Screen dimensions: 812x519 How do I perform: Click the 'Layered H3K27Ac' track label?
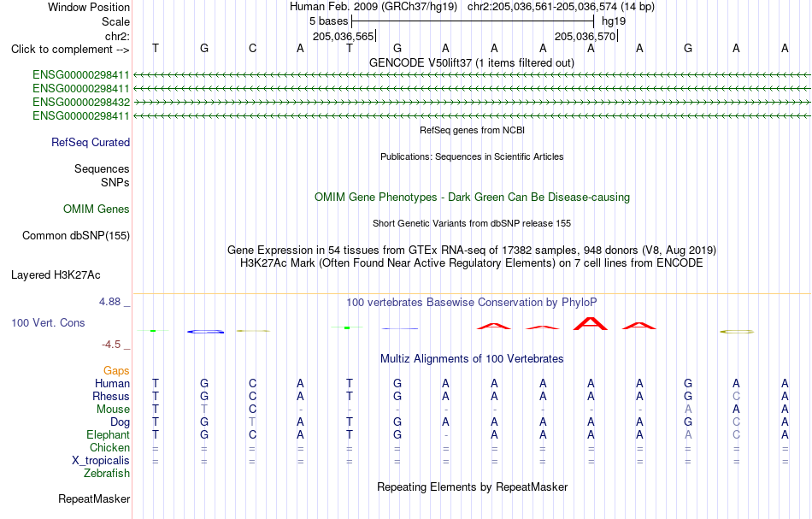(x=56, y=275)
